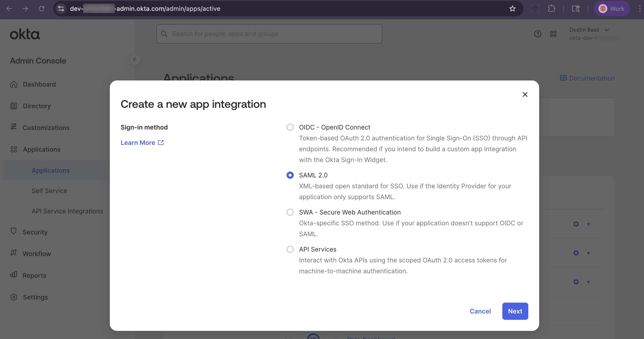Open Reports via the bar chart icon
This screenshot has height=339, width=644.
(x=14, y=275)
